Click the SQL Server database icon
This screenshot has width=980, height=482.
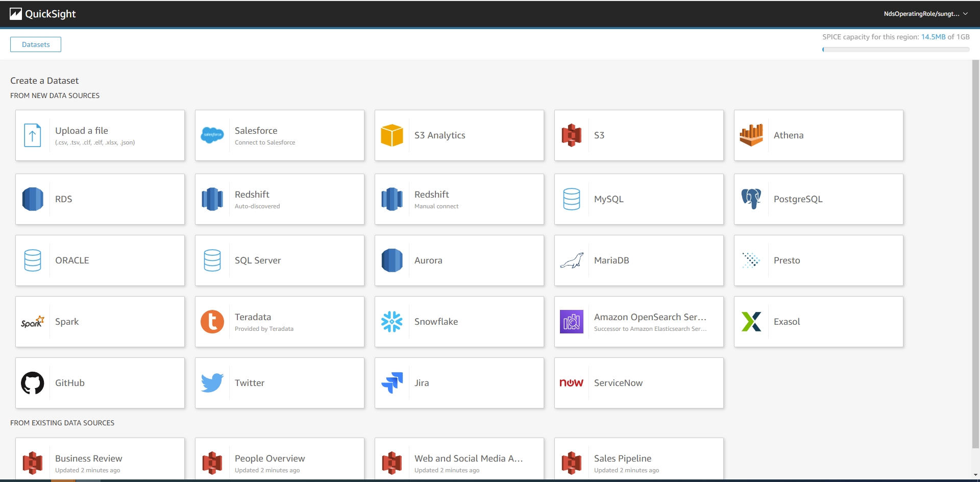212,260
